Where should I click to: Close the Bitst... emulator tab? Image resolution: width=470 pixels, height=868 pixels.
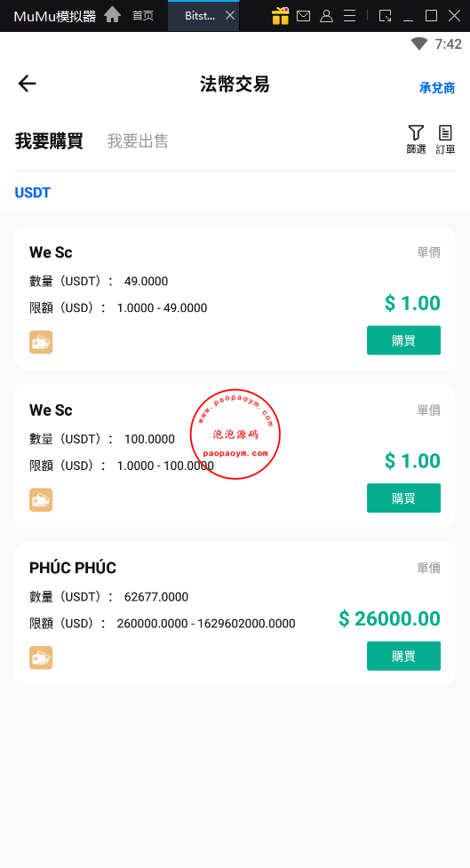point(230,15)
